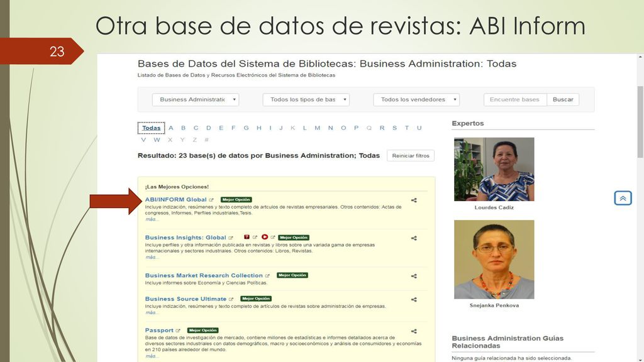Open the Todos los tipos de bases dropdown
The image size is (644, 362).
(x=306, y=99)
